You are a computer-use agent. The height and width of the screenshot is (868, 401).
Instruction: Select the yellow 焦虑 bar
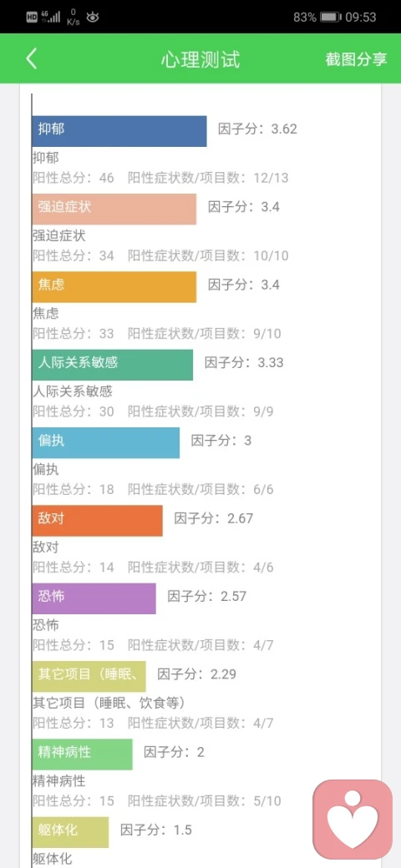tap(114, 287)
